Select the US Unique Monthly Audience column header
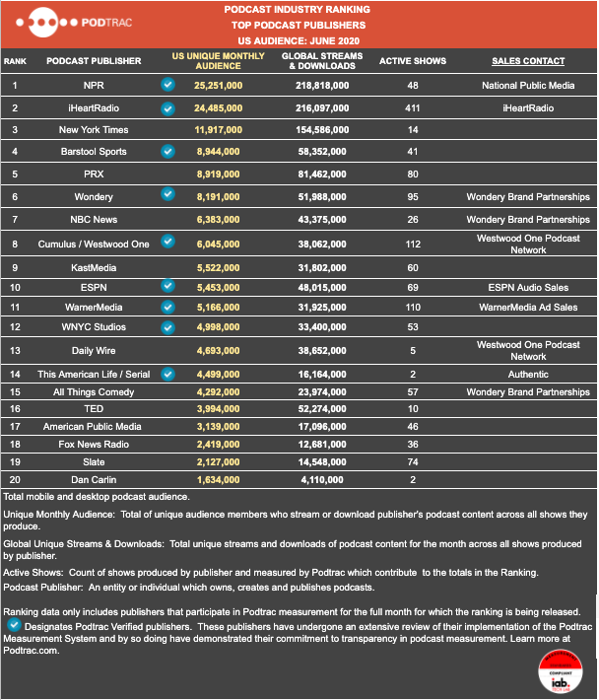The height and width of the screenshot is (700, 599). [218, 61]
